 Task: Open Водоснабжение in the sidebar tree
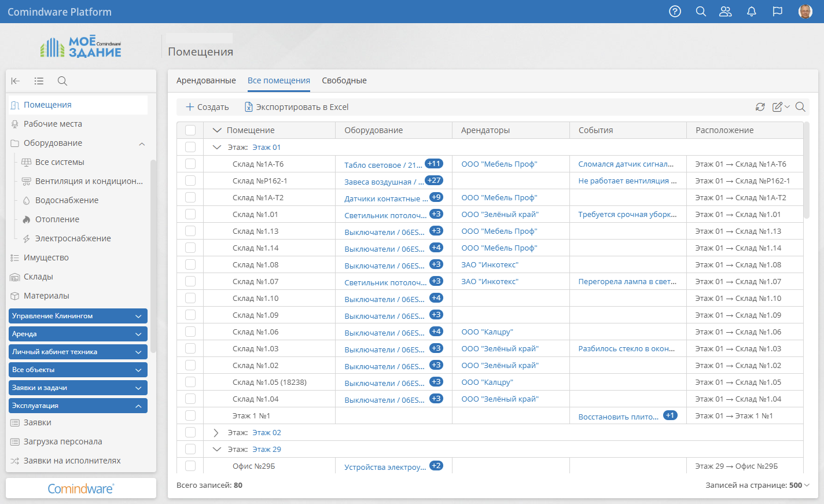tap(67, 200)
